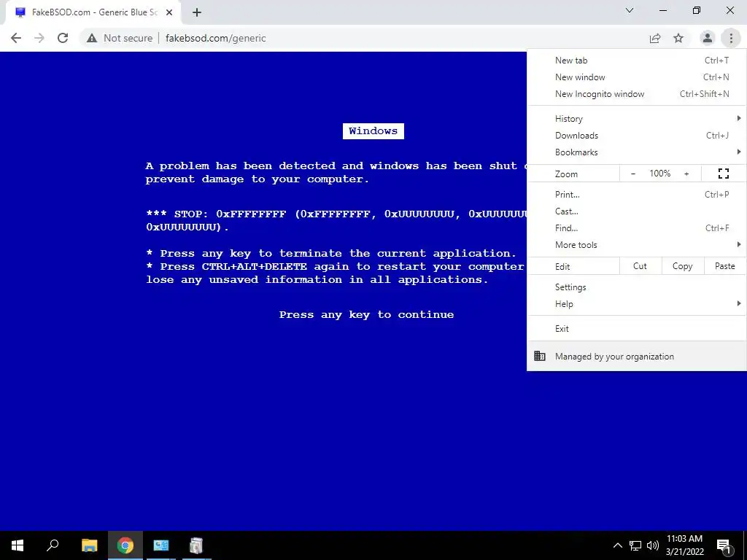This screenshot has height=560, width=747.
Task: Share this page via share icon
Action: (655, 38)
